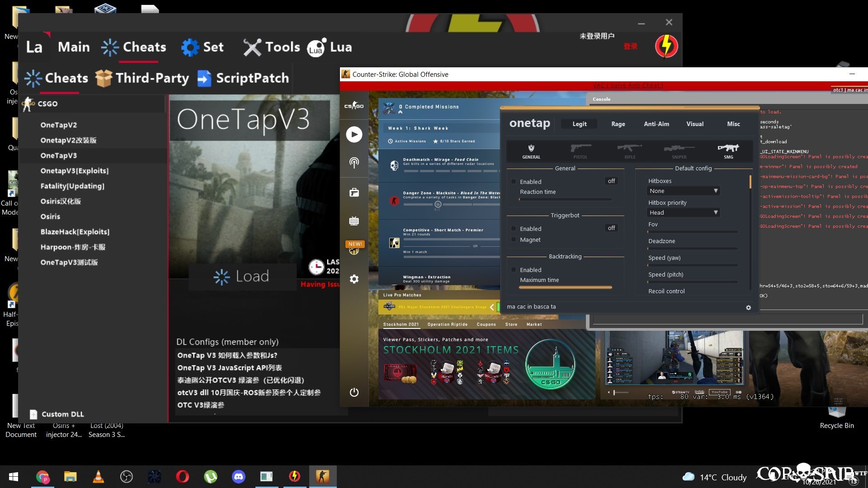The image size is (868, 488).
Task: Open the Lua tab in the loader
Action: (x=330, y=47)
